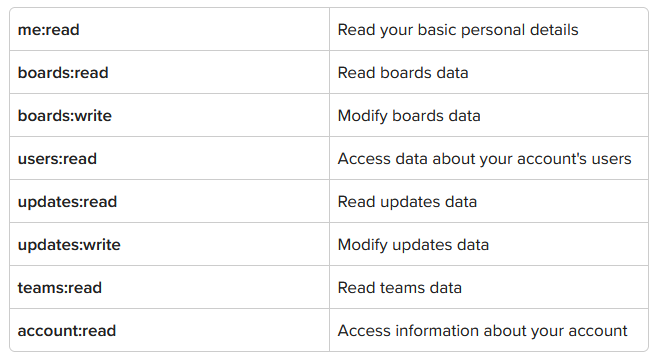Screen dimensions: 654x360
Task: Click 'Access information about your account' text
Action: click(x=482, y=331)
